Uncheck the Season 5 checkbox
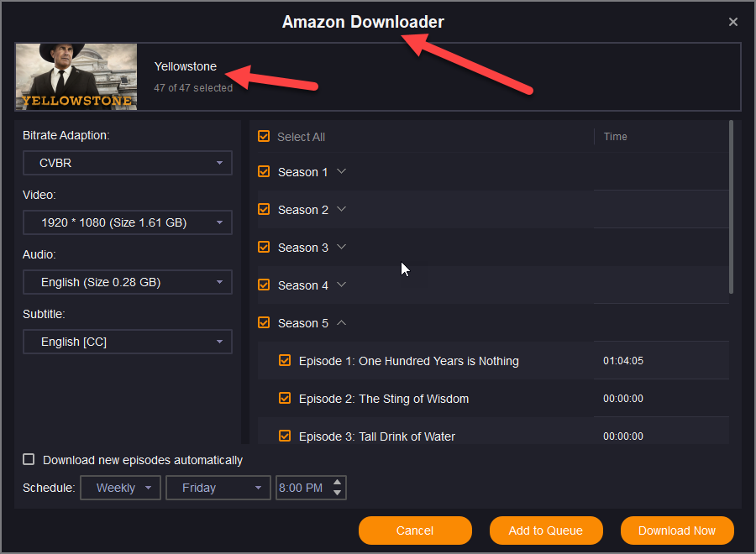Screen dimensions: 756x554 click(264, 322)
